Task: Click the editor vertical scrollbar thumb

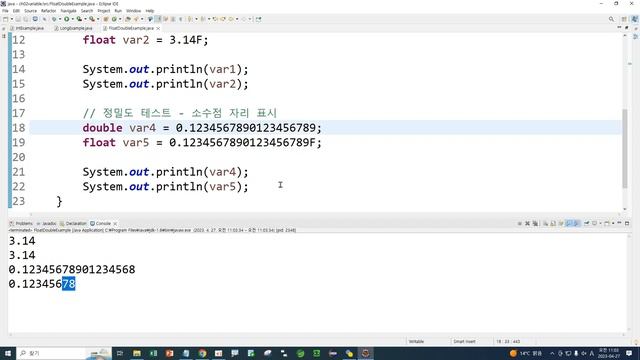Action: (625, 149)
